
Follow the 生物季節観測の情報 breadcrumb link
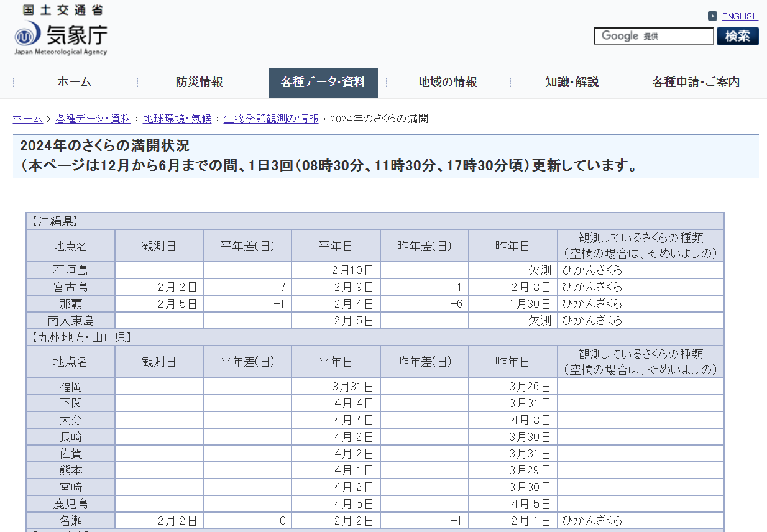[271, 119]
